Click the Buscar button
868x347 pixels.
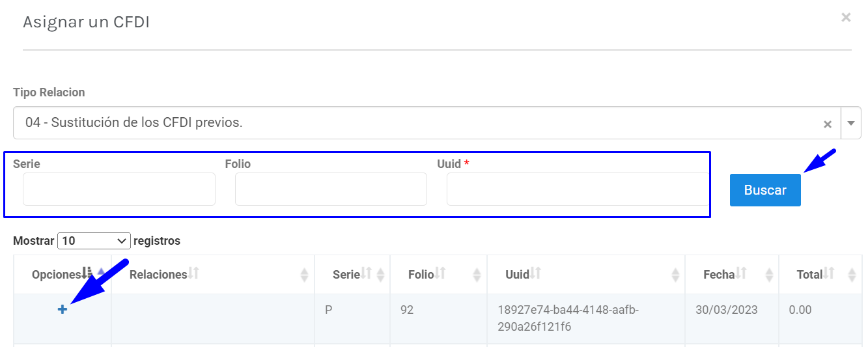765,190
